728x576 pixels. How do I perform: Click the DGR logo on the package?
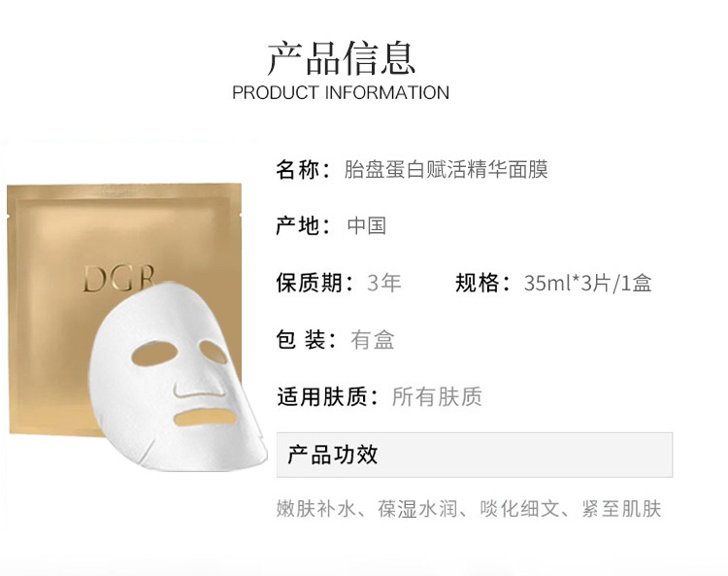pos(118,279)
